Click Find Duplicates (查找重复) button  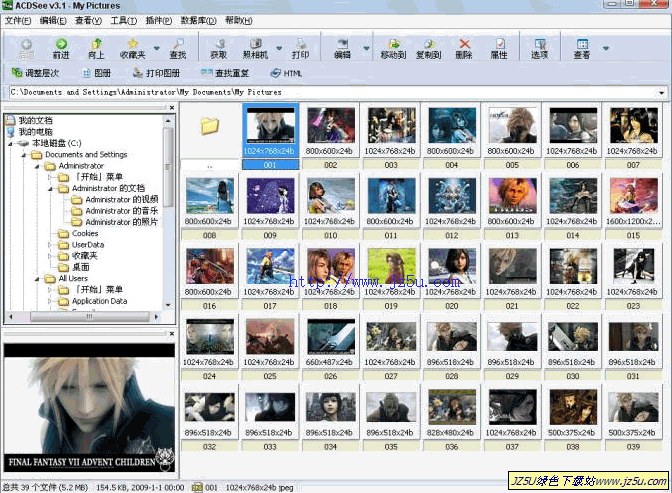pos(225,73)
